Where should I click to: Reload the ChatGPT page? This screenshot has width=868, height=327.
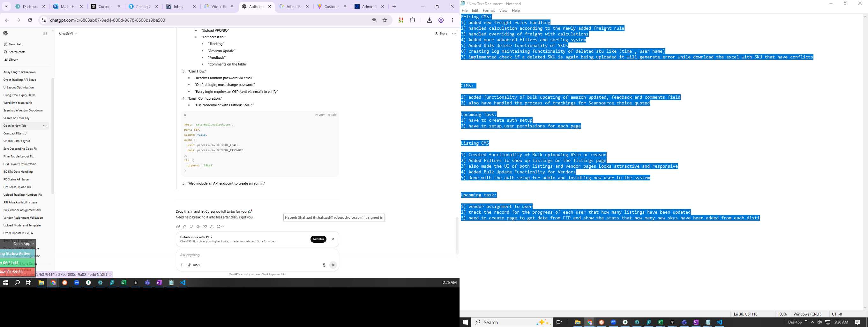(30, 20)
